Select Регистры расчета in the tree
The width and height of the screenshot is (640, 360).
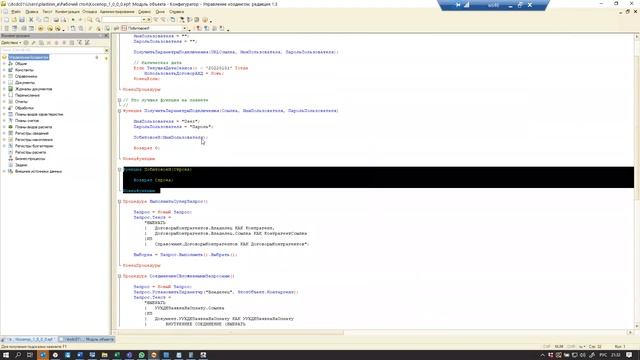click(31, 152)
